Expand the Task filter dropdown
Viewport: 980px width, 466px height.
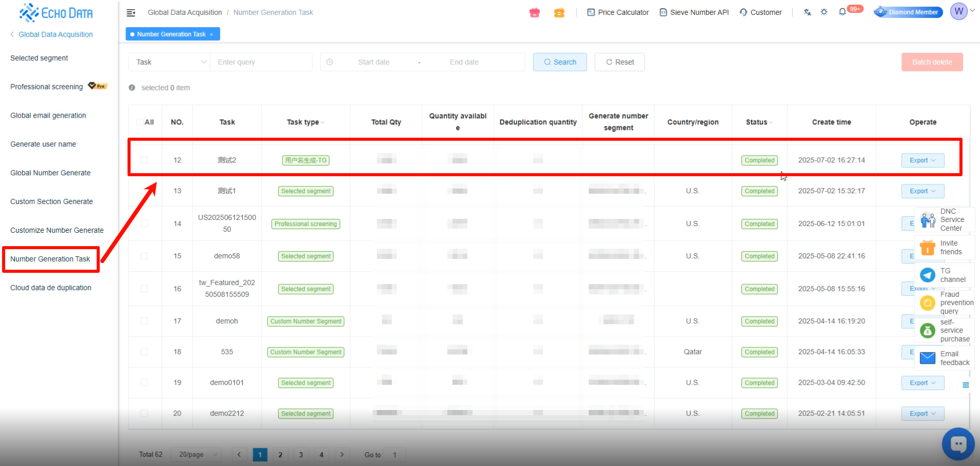(x=169, y=62)
